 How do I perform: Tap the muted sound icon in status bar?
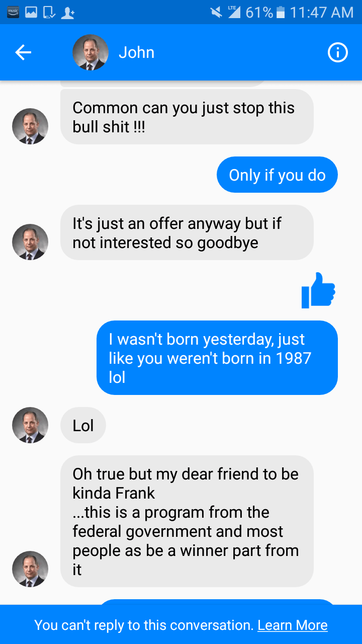(216, 12)
